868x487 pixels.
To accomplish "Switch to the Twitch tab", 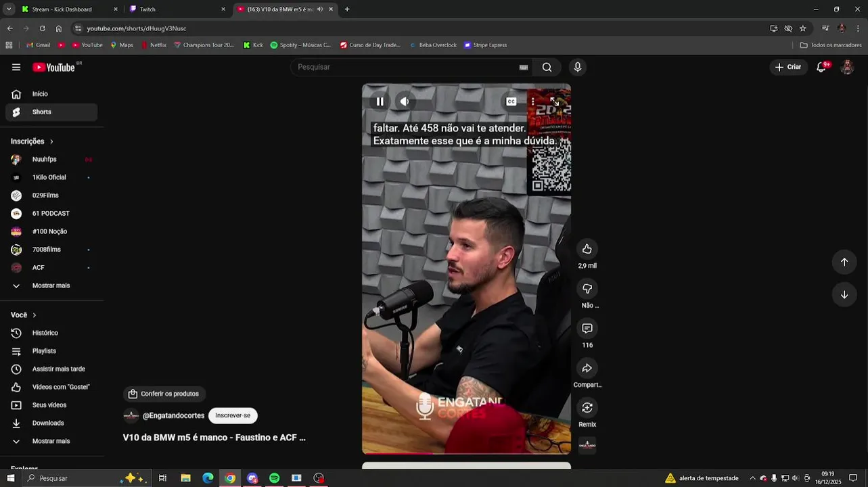I will (177, 9).
